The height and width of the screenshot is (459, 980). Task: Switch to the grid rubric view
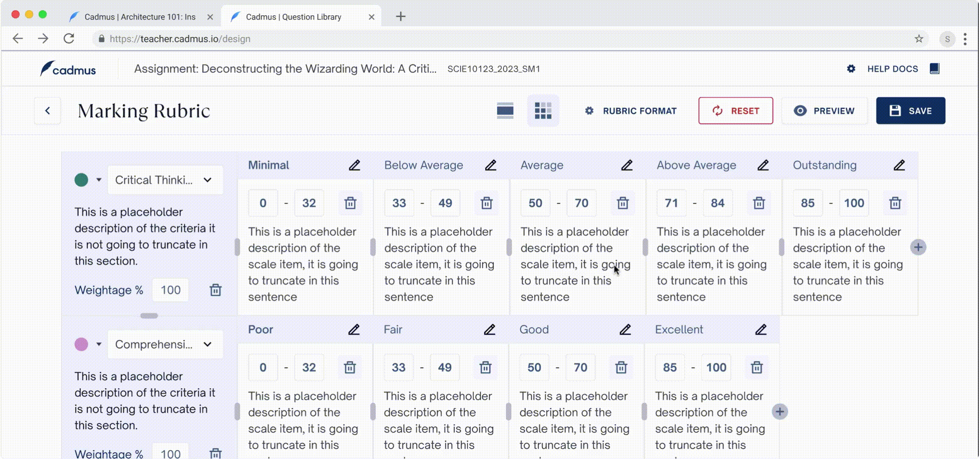pos(543,111)
